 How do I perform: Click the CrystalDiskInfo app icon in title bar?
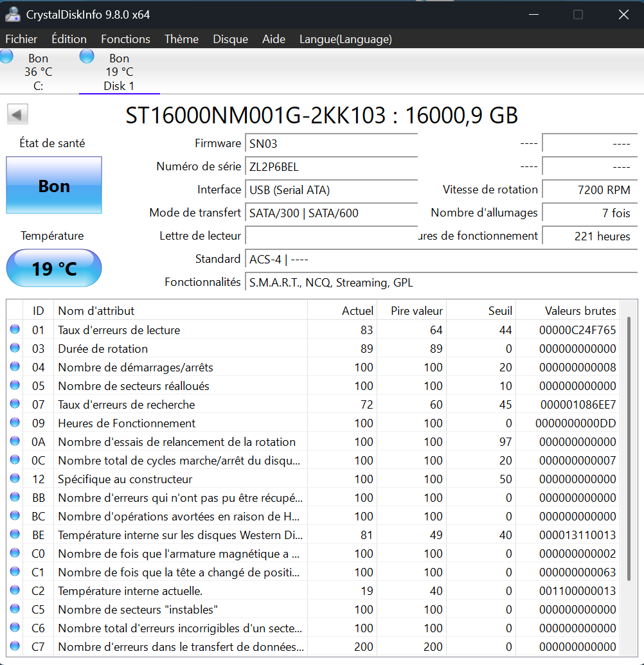pyautogui.click(x=13, y=14)
